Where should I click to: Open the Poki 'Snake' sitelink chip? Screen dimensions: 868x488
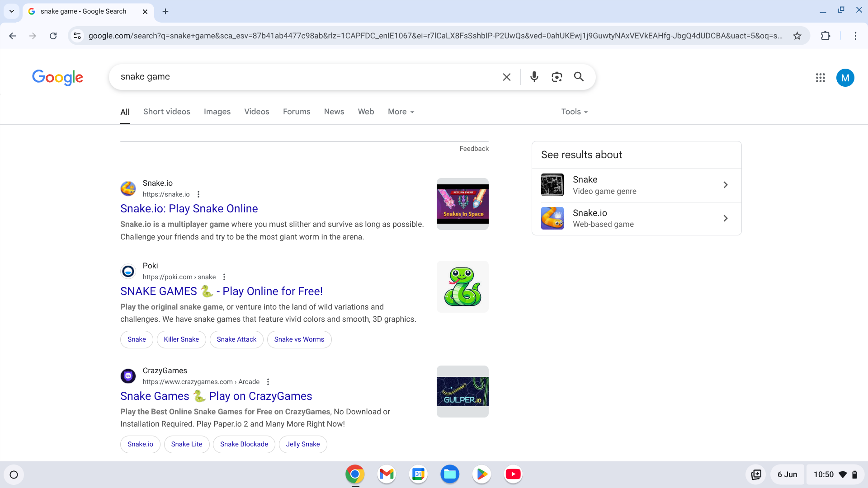click(137, 339)
